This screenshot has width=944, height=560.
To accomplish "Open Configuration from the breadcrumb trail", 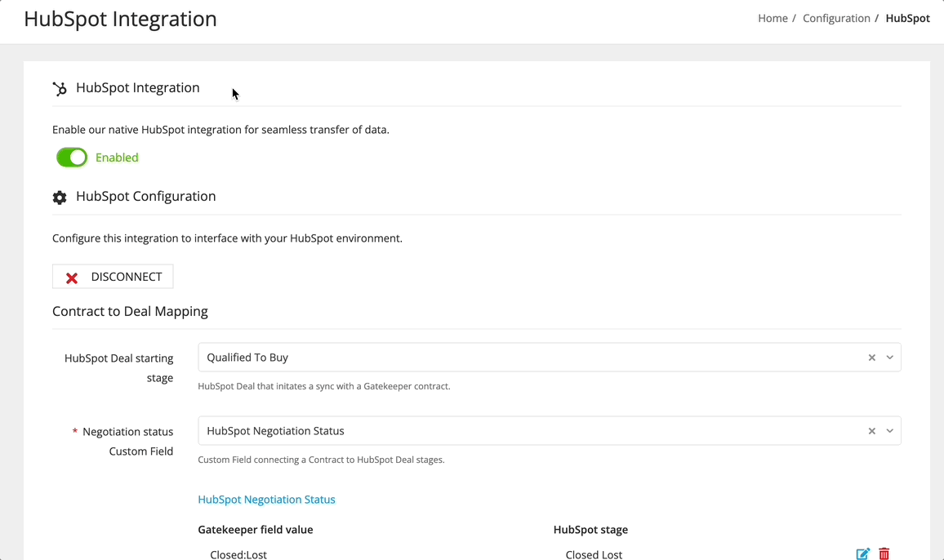I will (x=836, y=17).
